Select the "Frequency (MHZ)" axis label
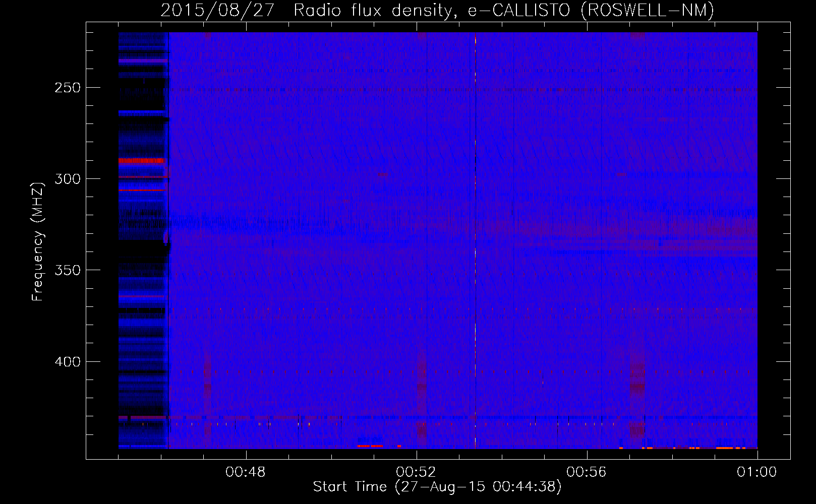Screen dimensions: 816x504 (38, 241)
